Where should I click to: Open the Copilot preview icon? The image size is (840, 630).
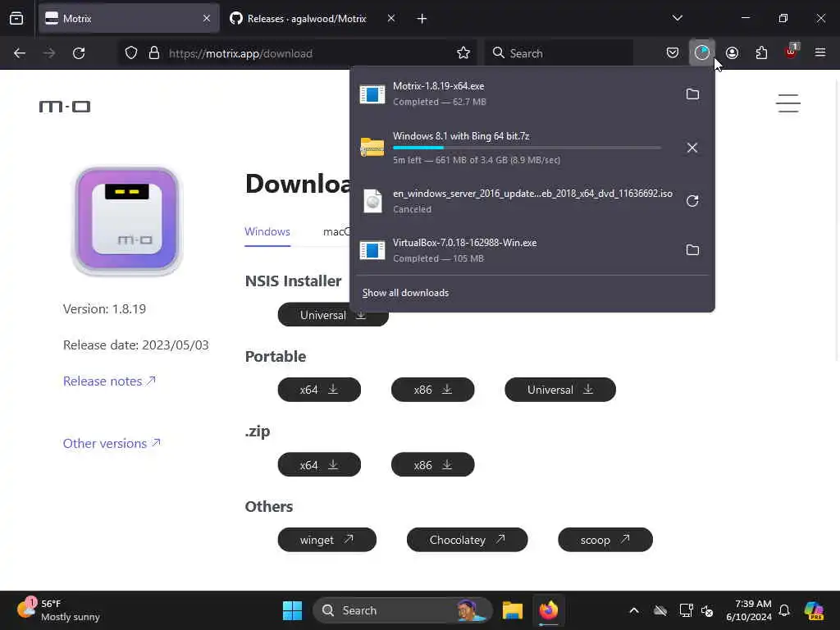coord(815,610)
